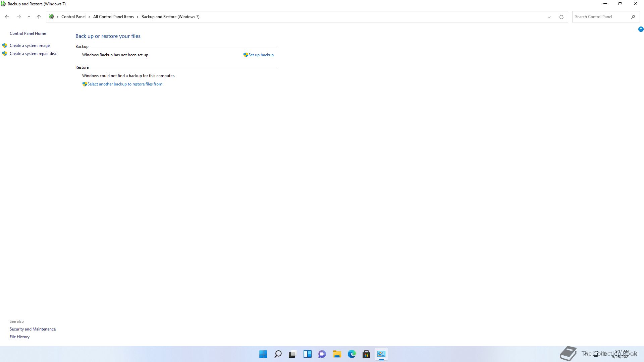Launch Microsoft Edge from the taskbar

coord(352,354)
